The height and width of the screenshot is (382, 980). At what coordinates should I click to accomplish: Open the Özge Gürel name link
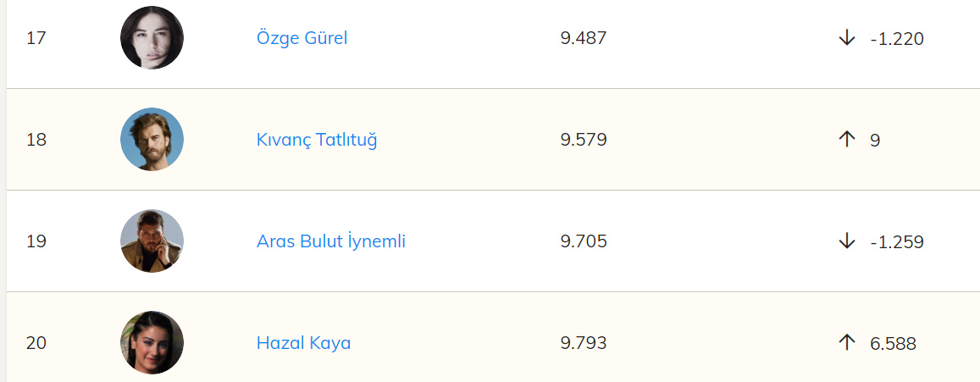(x=302, y=38)
